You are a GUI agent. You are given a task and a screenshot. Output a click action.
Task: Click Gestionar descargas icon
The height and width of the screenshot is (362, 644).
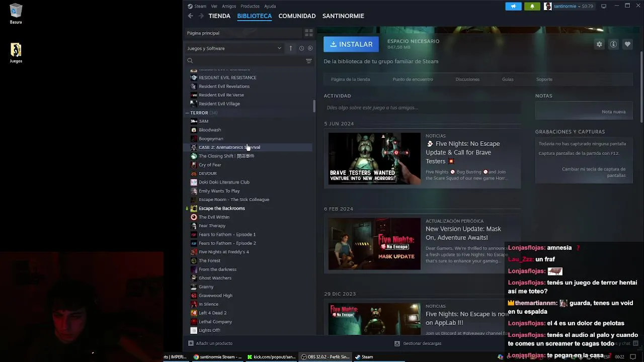[x=397, y=343]
